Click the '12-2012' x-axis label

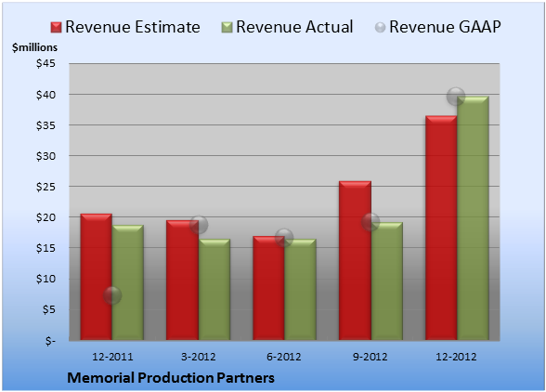click(456, 357)
